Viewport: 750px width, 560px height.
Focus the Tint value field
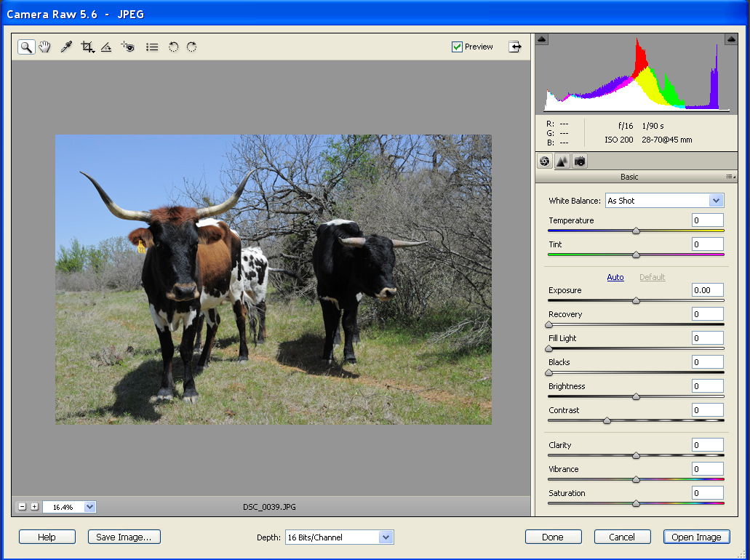click(707, 244)
